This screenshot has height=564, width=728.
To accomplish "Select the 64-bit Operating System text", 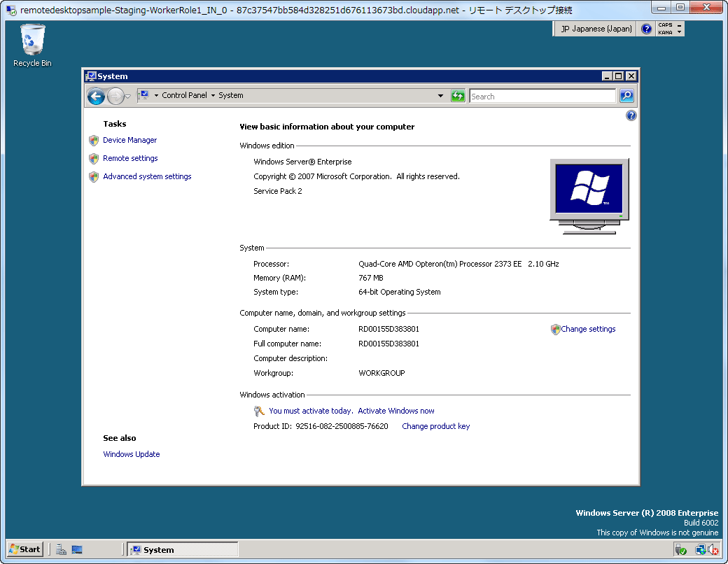I will (399, 292).
